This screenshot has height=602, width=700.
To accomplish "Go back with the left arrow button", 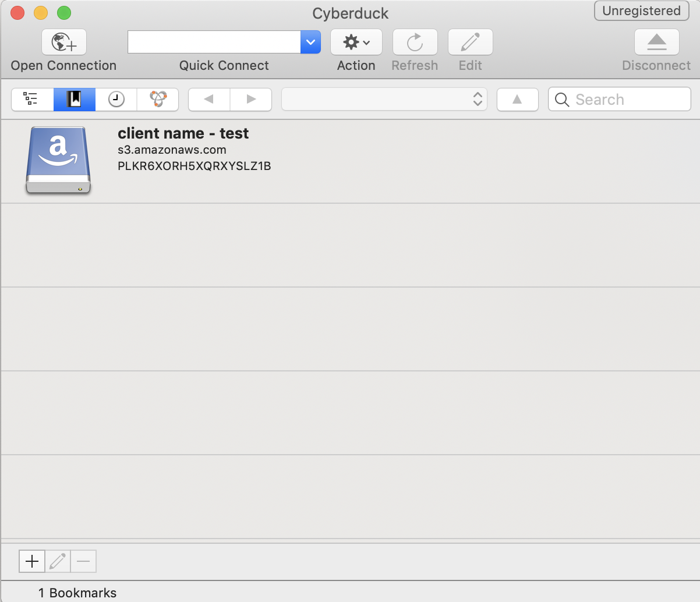I will (x=209, y=100).
